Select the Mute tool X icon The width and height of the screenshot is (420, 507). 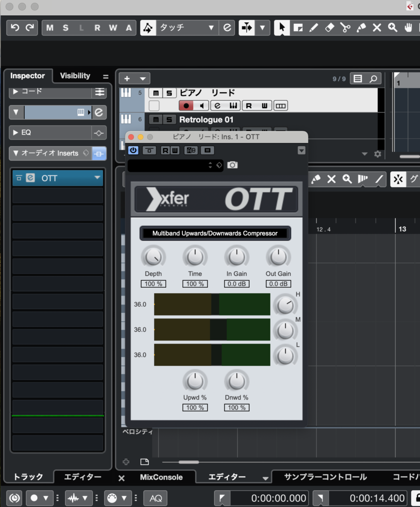pyautogui.click(x=377, y=28)
